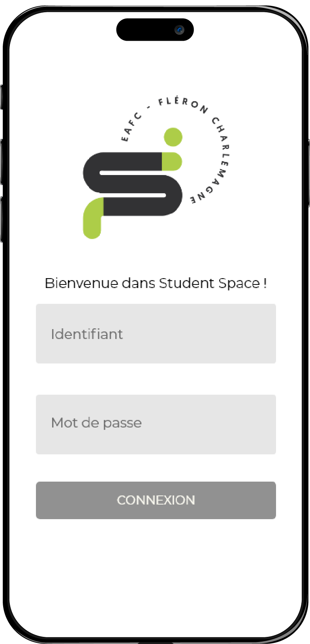Click the dark S-shaped logo body
The image size is (310, 644).
click(132, 184)
